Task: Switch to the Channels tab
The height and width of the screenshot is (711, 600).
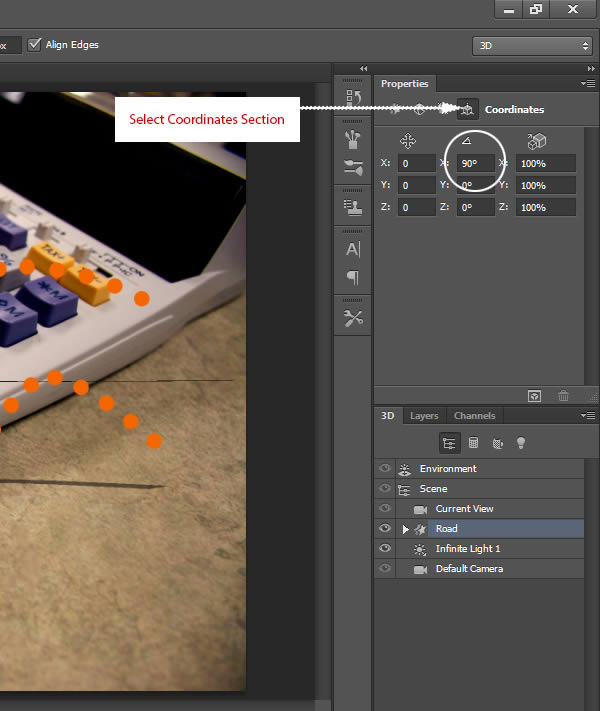Action: pyautogui.click(x=474, y=416)
